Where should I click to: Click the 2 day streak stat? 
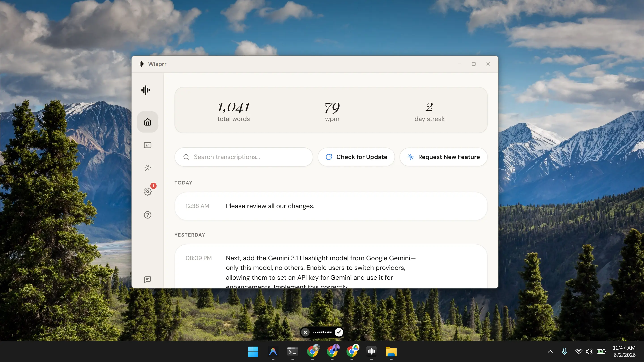pos(429,111)
